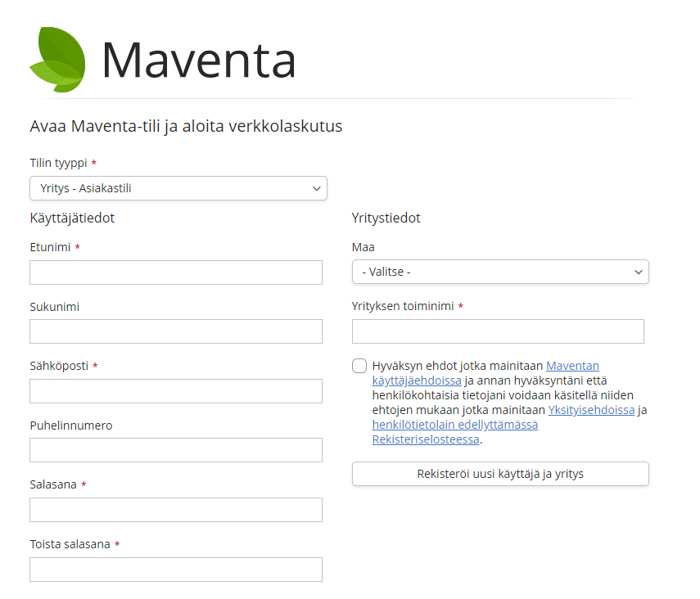Open the Maa country selector
Screen dimensions: 700x599
coord(499,272)
